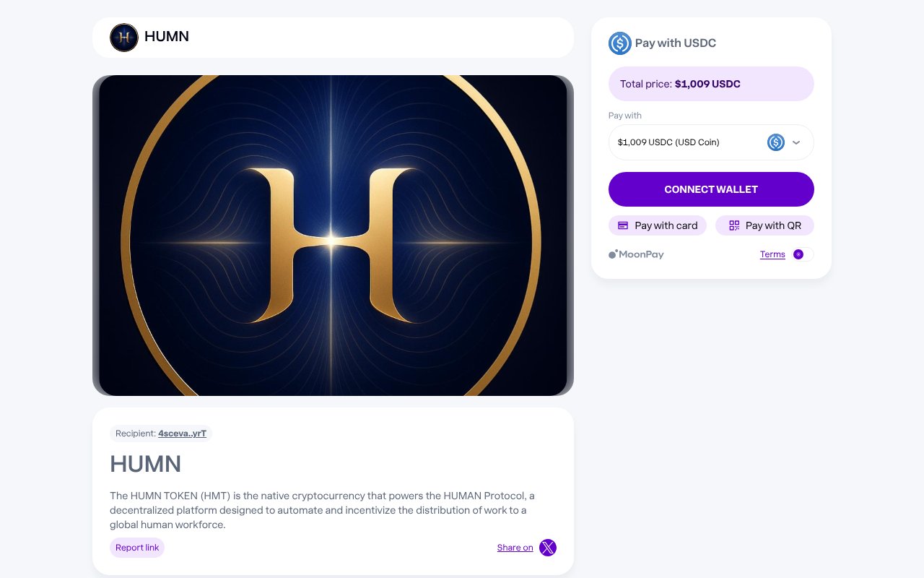Click the recipient address 4sceva..yrT
Viewport: 924px width, 578px height.
pos(182,433)
